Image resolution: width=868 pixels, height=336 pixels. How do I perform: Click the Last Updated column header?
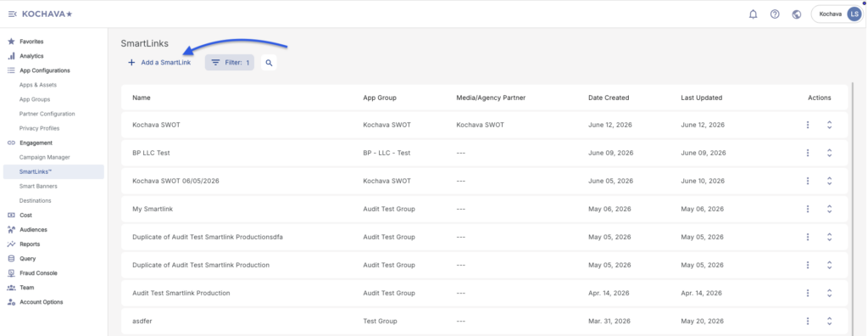click(701, 98)
